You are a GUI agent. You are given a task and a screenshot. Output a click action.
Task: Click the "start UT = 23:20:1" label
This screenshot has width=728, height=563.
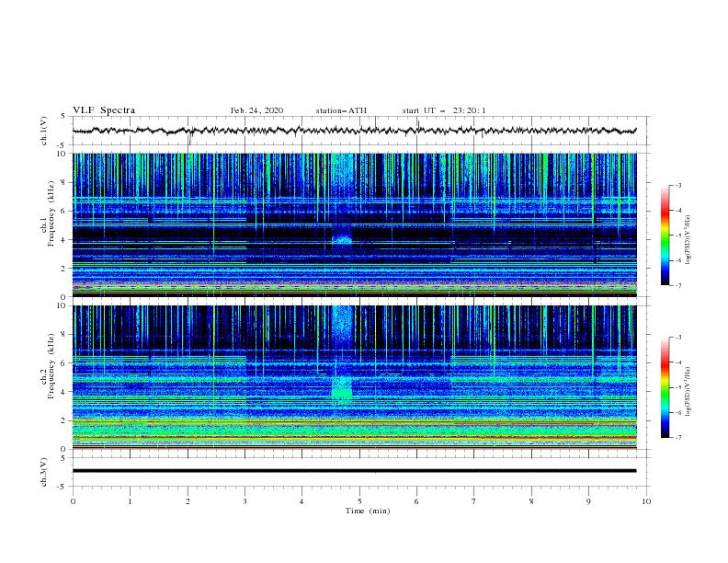point(444,110)
